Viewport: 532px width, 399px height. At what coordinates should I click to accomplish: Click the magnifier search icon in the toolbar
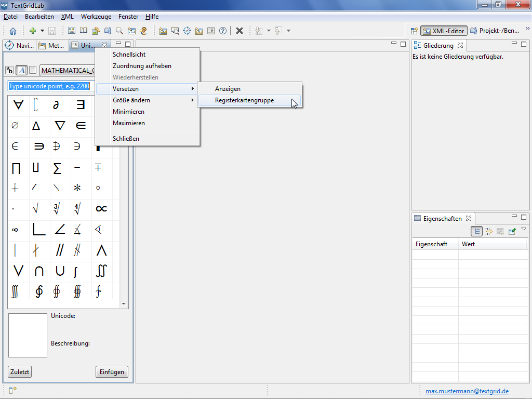[x=119, y=31]
